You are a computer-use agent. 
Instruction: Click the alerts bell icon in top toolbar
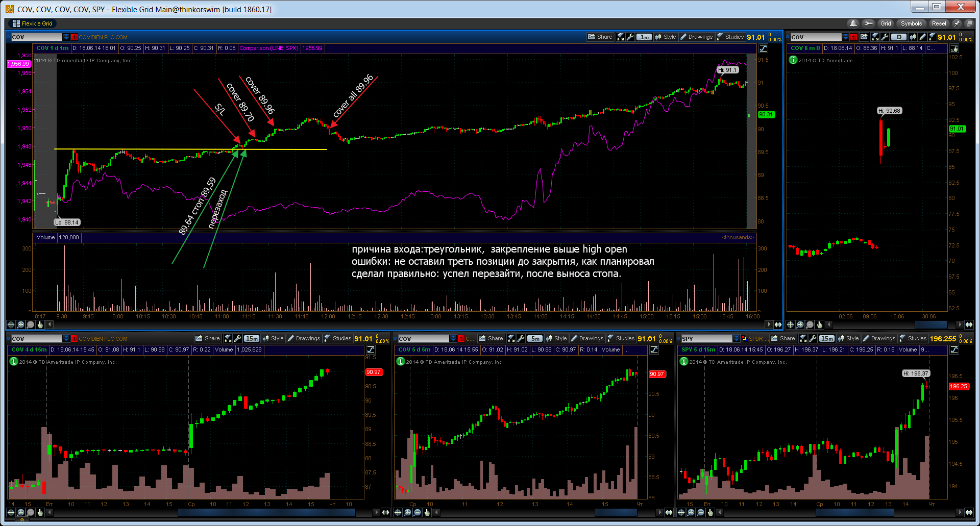(853, 23)
